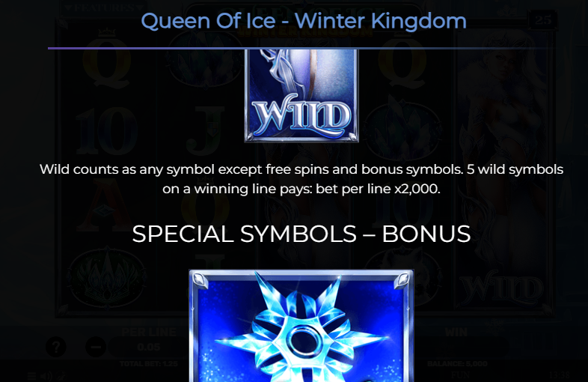
Task: Click the Per Line 0.05 value
Action: 149,347
